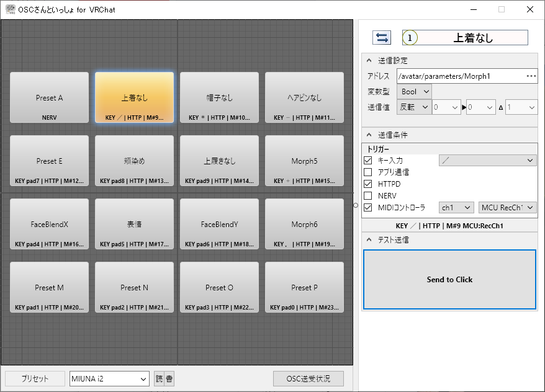Open the Bool variable type dropdown
545x392 pixels.
click(x=414, y=92)
